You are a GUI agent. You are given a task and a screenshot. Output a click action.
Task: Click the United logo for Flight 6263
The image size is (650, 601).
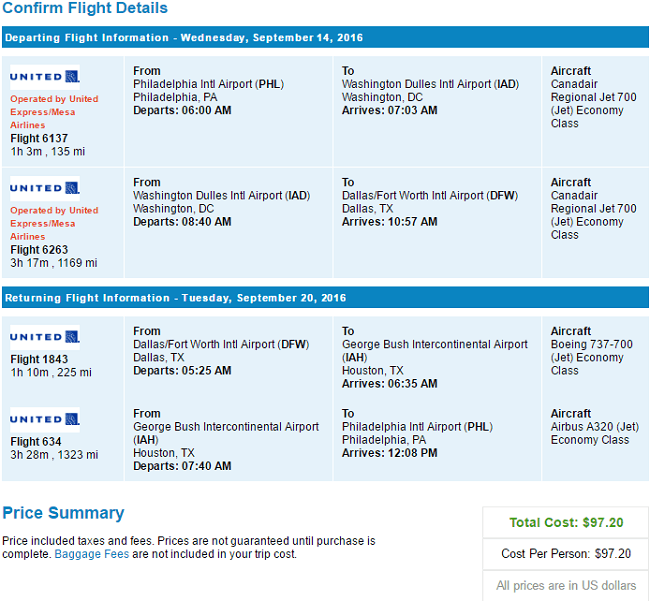[45, 188]
